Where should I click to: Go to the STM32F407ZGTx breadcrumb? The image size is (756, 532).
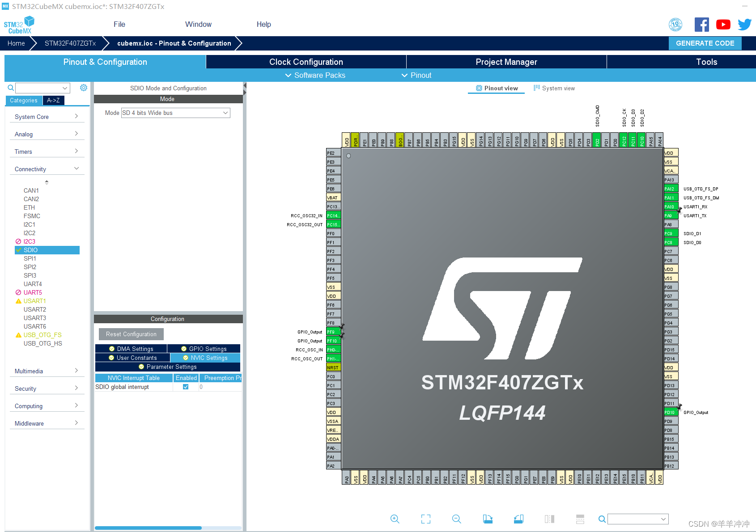70,43
